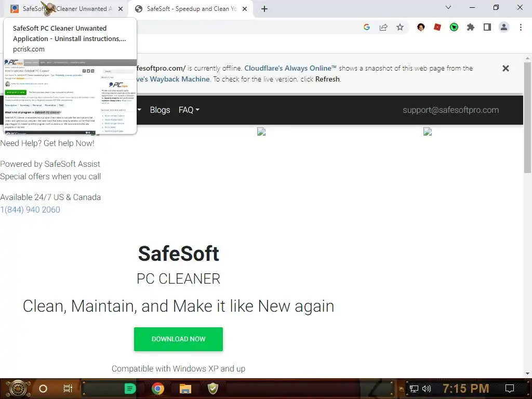Open Chrome from the taskbar
The width and height of the screenshot is (532, 399).
pyautogui.click(x=158, y=389)
